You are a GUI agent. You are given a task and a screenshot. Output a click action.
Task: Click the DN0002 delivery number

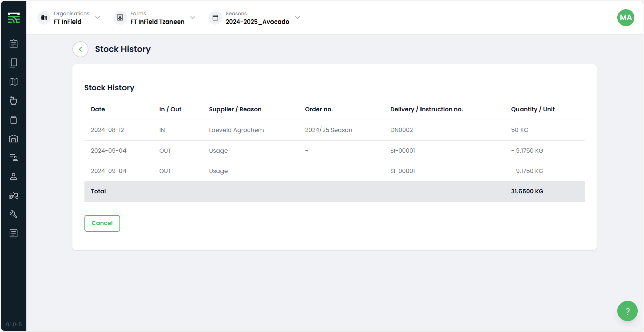pos(402,130)
